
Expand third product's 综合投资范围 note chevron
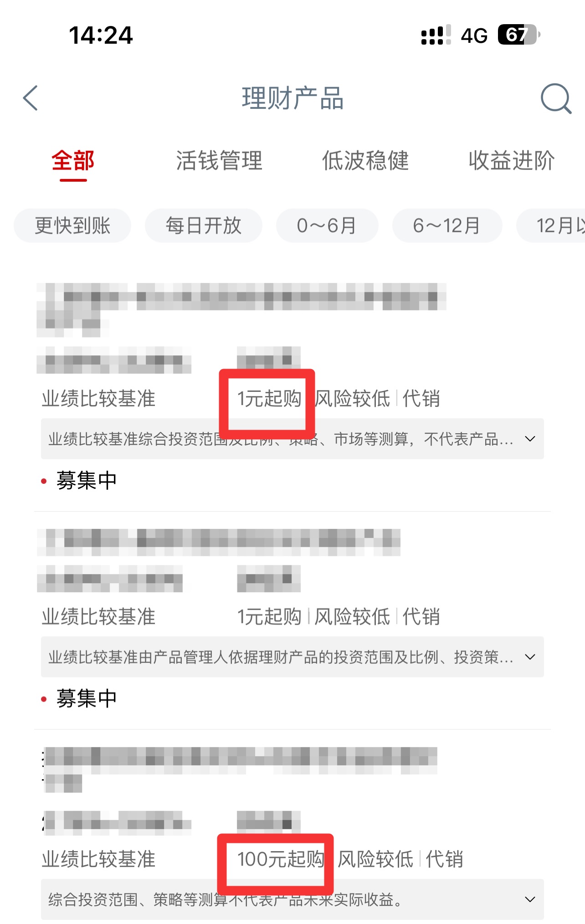point(530,899)
